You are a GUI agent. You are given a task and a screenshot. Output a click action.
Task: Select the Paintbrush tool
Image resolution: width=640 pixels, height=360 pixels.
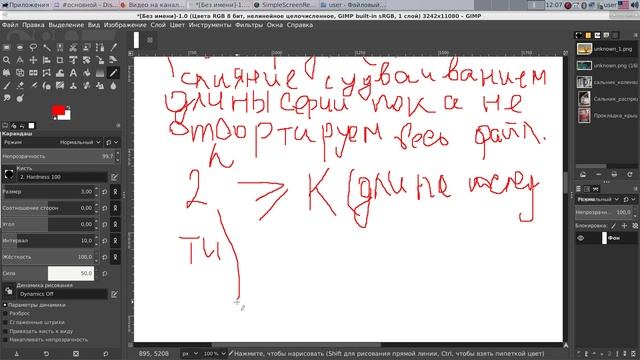click(7, 86)
